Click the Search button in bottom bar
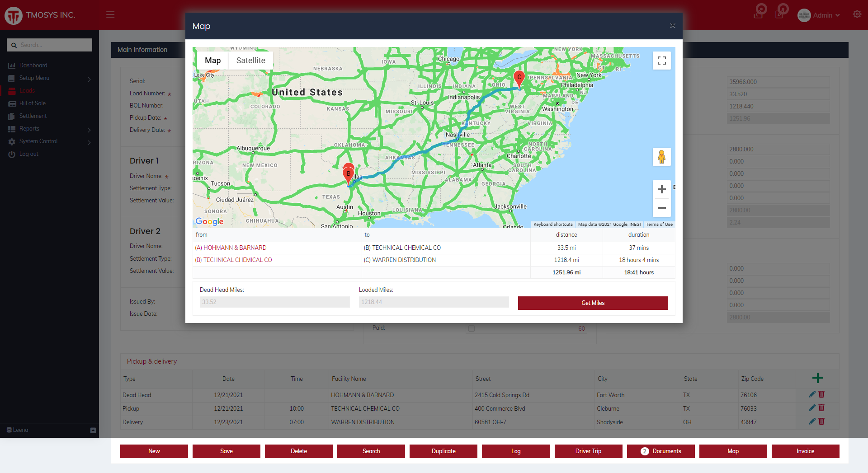The image size is (868, 473). coord(371,451)
